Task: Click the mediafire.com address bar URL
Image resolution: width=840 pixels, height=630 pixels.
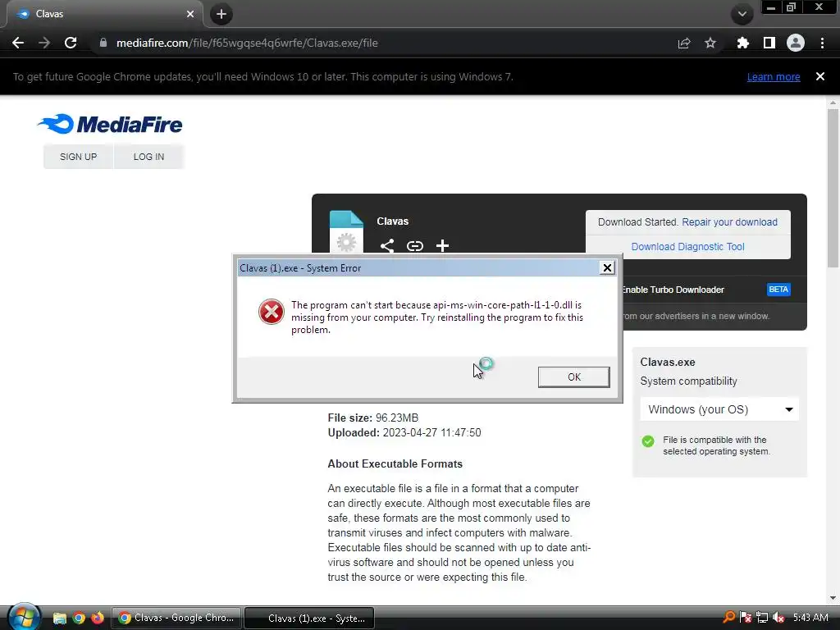Action: click(x=247, y=43)
